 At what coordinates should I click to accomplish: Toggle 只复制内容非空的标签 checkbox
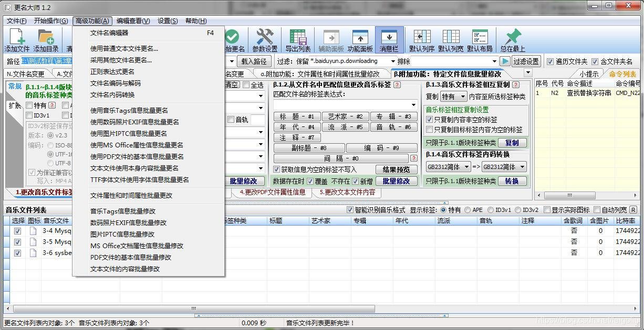pos(430,120)
